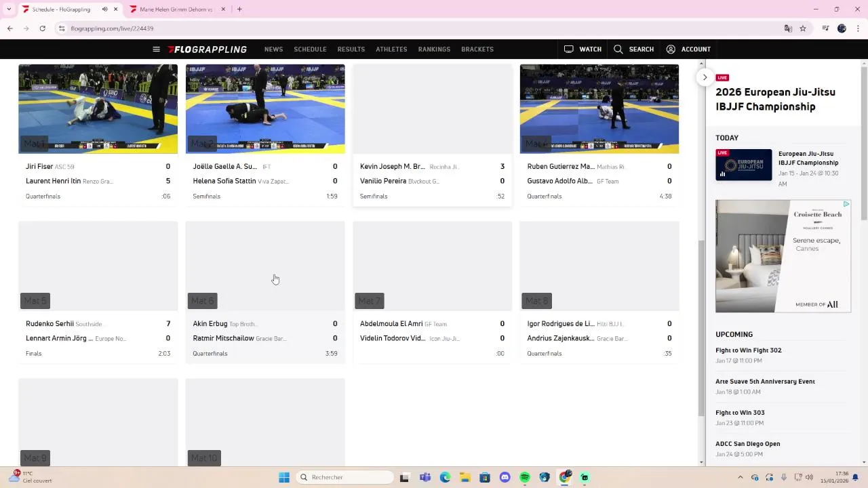Image resolution: width=868 pixels, height=488 pixels.
Task: Click athlete name Rudenko Serhii
Action: click(50, 324)
